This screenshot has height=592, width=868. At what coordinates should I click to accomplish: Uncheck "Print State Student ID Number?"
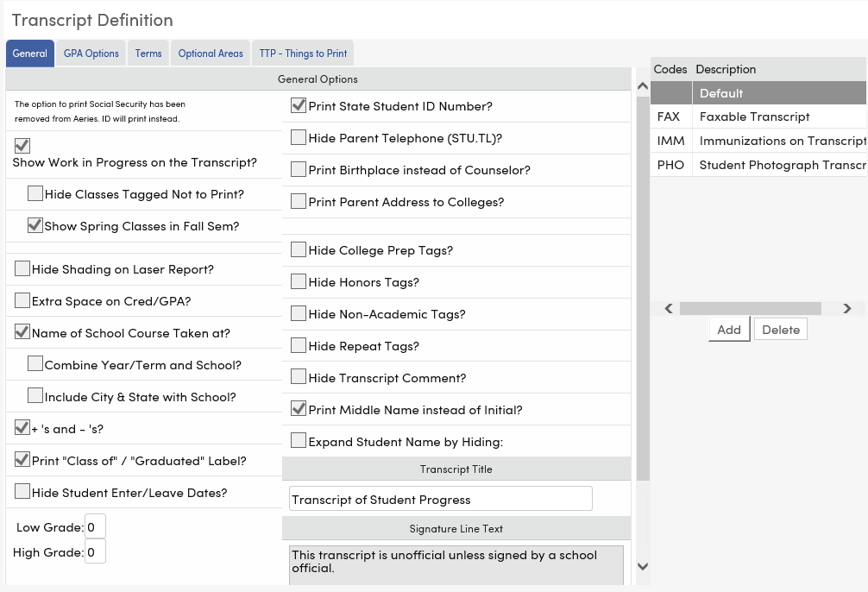point(298,106)
